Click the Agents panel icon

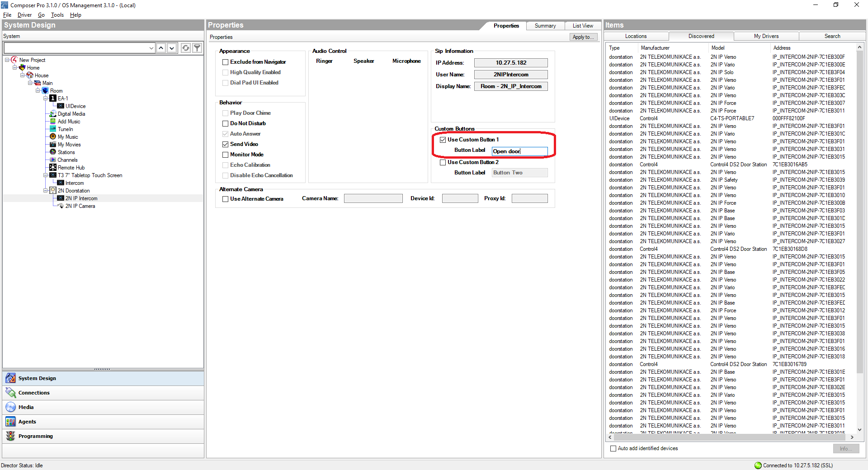click(x=10, y=422)
